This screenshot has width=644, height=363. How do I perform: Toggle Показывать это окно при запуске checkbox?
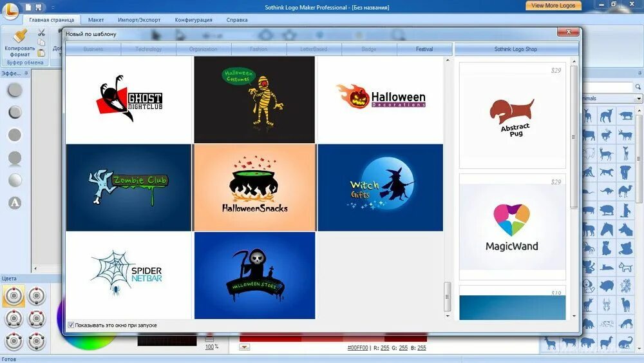[71, 325]
